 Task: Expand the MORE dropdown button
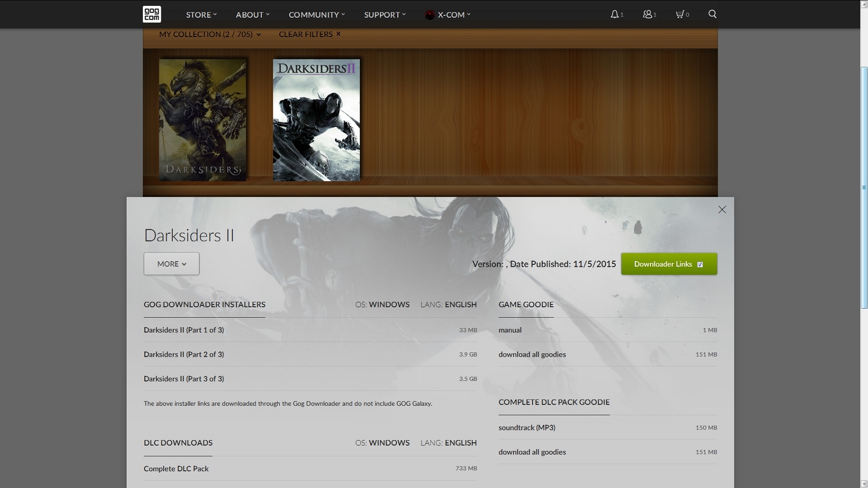point(171,264)
